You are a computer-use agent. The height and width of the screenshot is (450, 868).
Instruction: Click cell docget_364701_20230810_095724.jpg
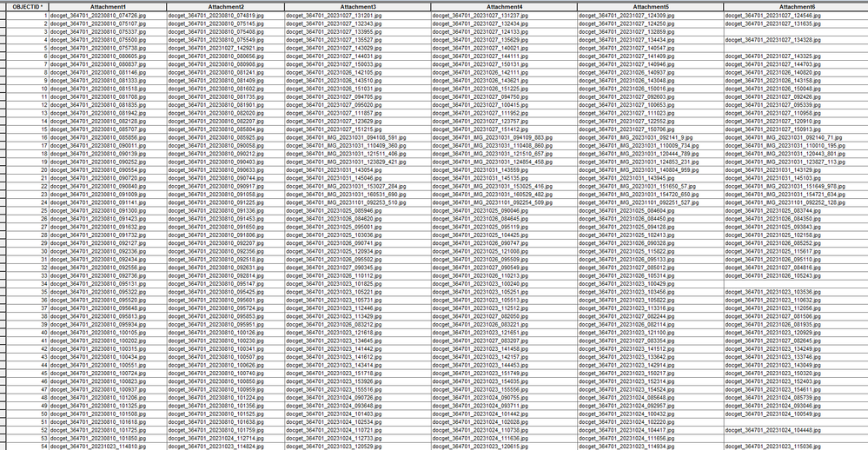pyautogui.click(x=226, y=308)
